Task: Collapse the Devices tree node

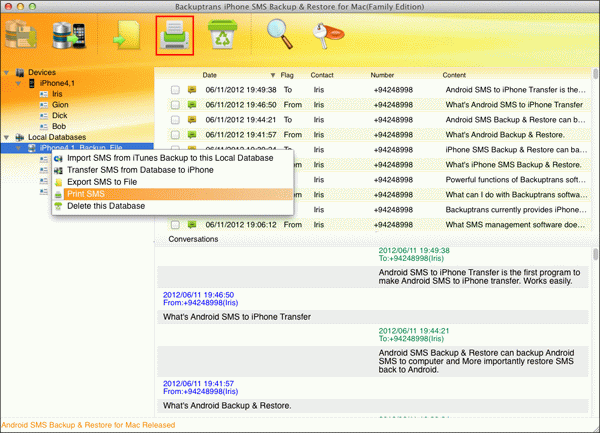Action: tap(7, 72)
